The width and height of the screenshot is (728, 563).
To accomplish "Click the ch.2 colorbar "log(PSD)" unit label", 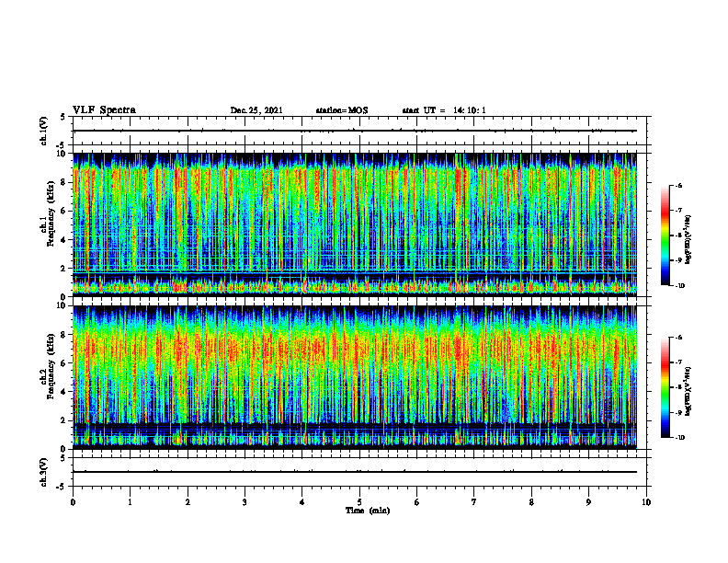I will coord(689,392).
